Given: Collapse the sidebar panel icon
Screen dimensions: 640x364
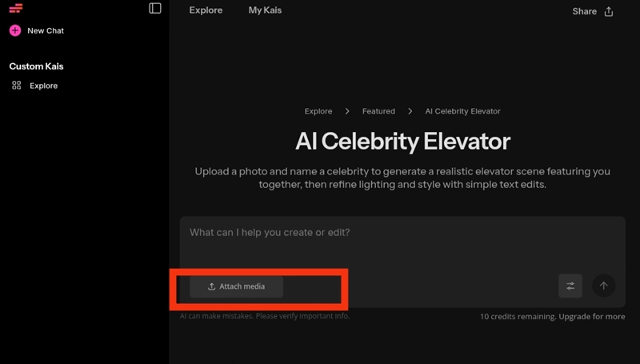Looking at the screenshot, I should 155,9.
